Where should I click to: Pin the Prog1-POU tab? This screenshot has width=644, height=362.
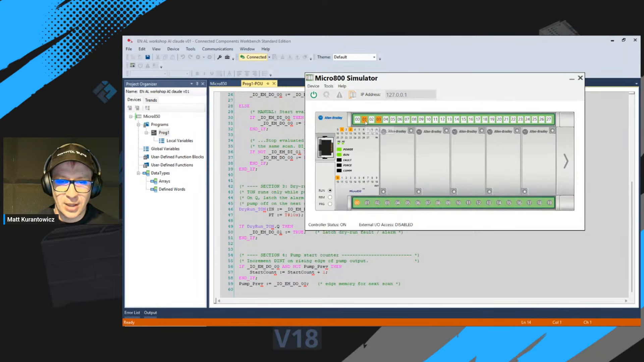click(268, 83)
